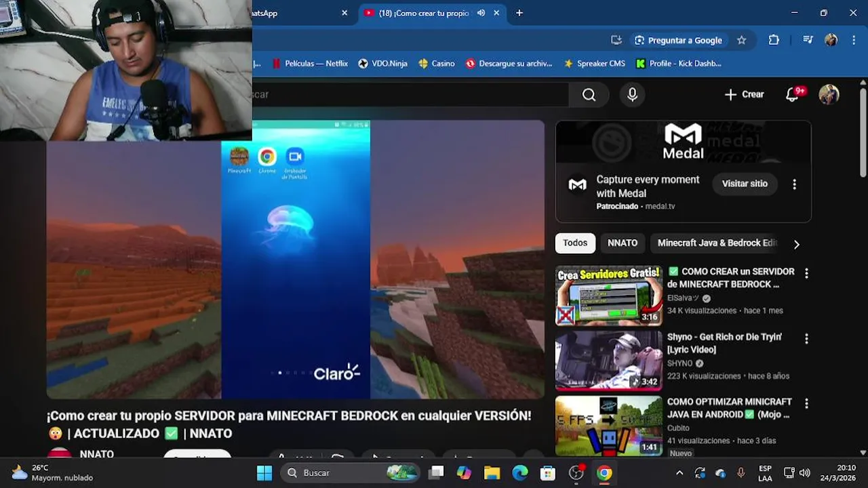868x488 pixels.
Task: Open Chrome profile avatar in toolbar
Action: [x=831, y=40]
